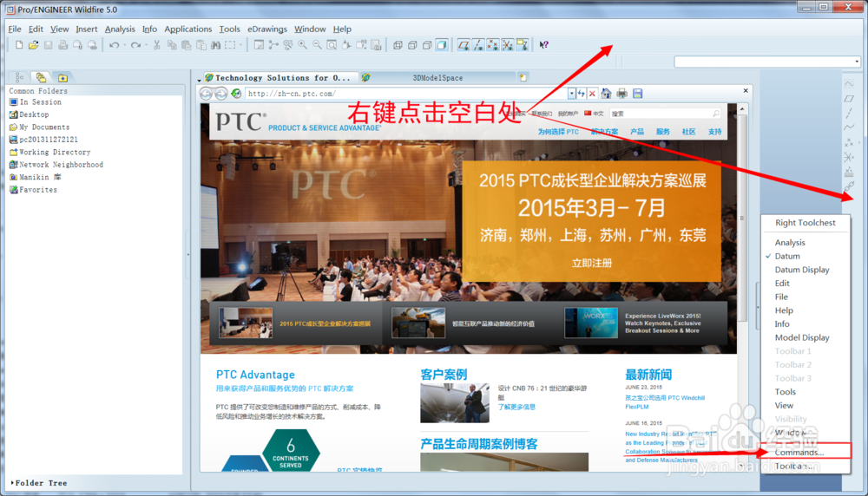Image resolution: width=868 pixels, height=496 pixels.
Task: Stop page loading with red X
Action: click(592, 94)
